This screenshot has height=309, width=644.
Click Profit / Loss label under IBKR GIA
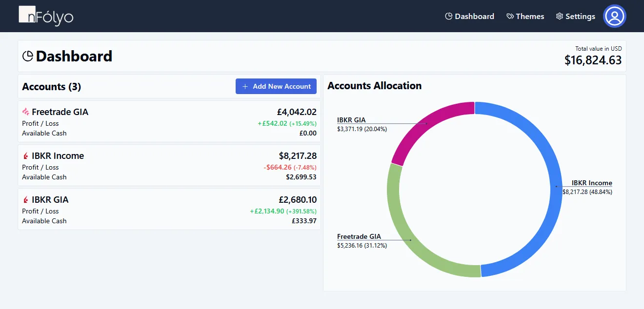click(40, 211)
